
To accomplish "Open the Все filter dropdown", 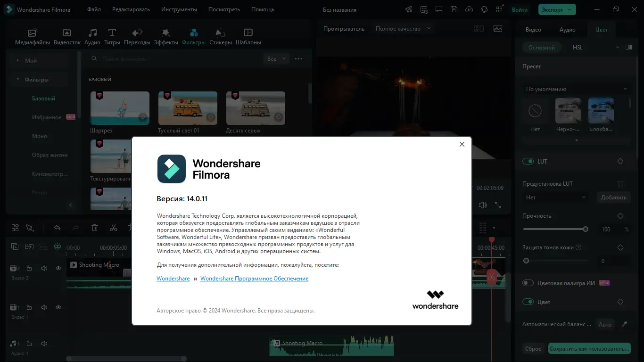I will click(x=276, y=59).
